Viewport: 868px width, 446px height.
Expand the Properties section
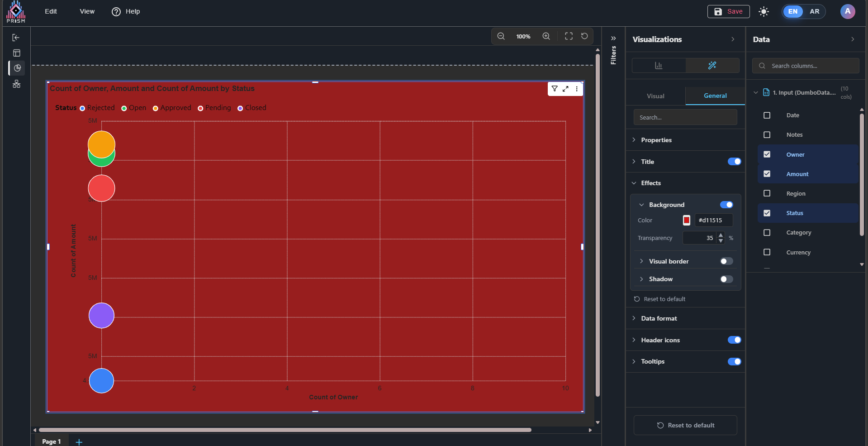coord(656,140)
